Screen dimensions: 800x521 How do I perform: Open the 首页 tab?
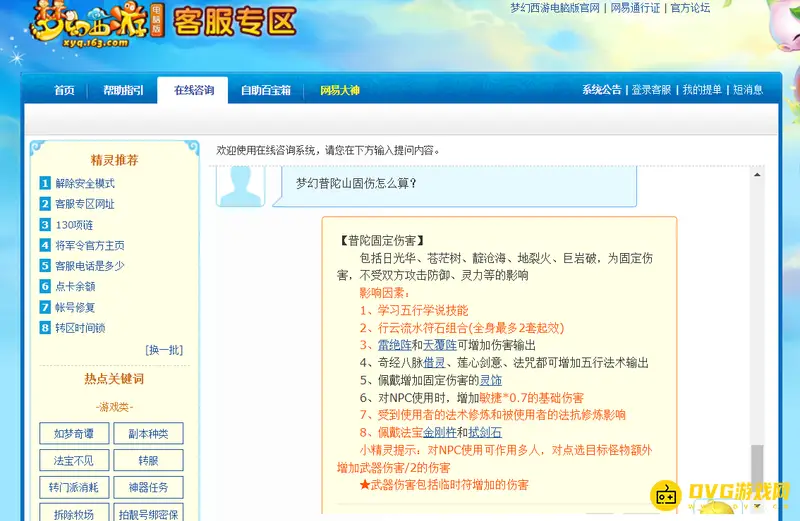[64, 90]
